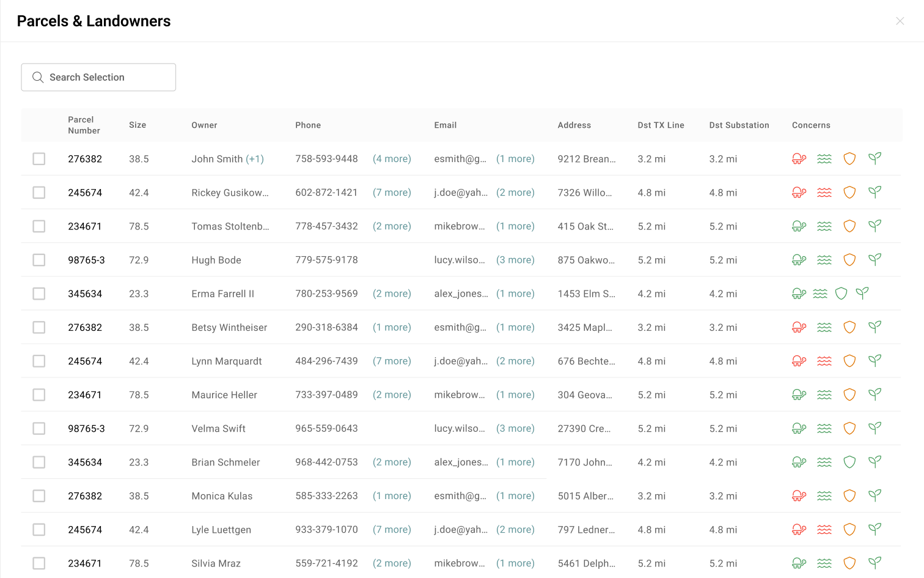Click the sprout concern icon in John Smith's row

[x=875, y=159]
